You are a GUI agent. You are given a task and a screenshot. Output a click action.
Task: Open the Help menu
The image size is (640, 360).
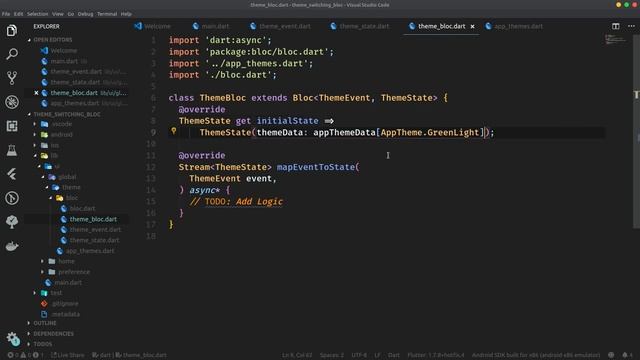[126, 14]
